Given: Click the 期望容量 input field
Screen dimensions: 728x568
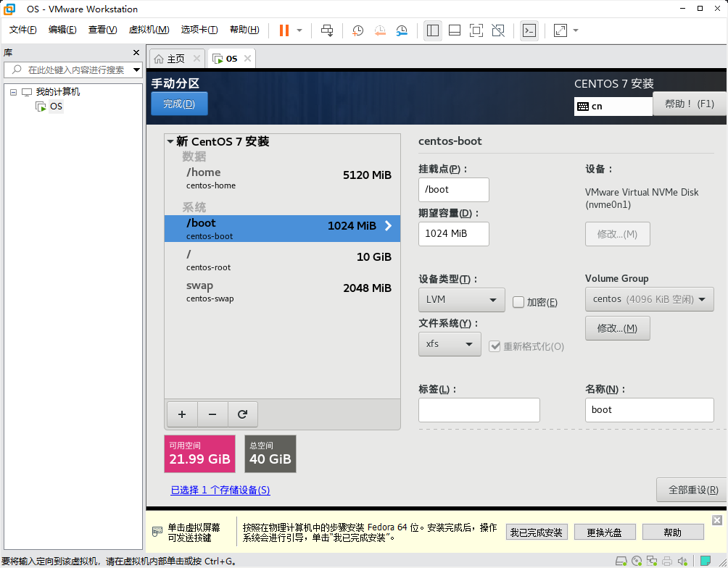Looking at the screenshot, I should 454,233.
